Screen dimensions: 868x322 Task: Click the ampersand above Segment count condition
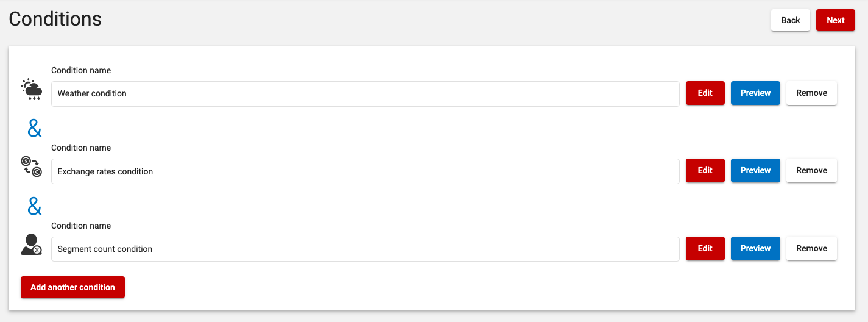click(x=35, y=206)
